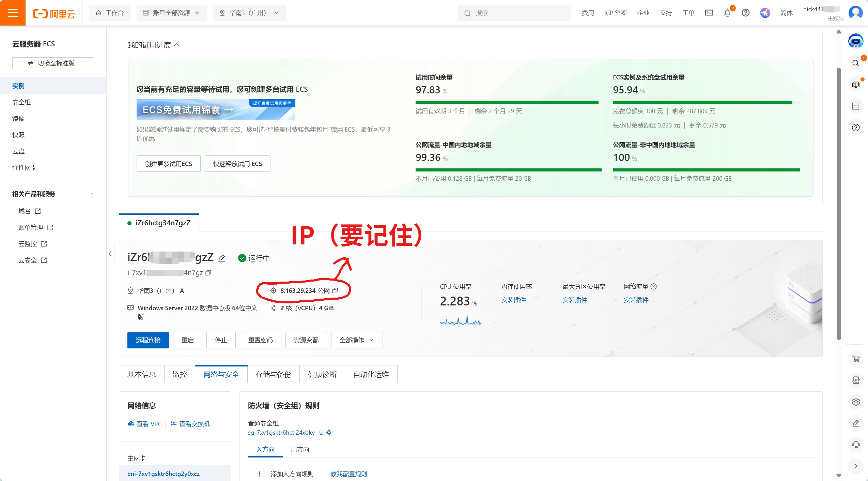Screen dimensions: 868x481
Task: Switch to the 健康诊断 tab
Action: coord(322,375)
